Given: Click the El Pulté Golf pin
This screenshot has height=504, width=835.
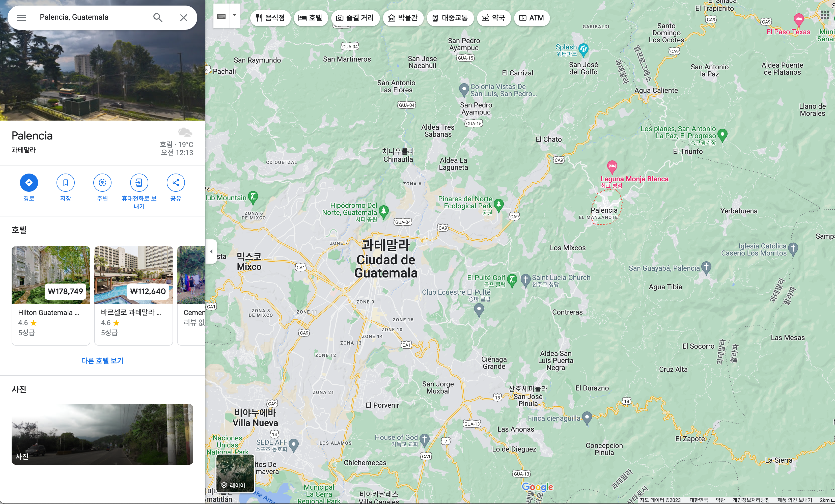Looking at the screenshot, I should (x=512, y=281).
